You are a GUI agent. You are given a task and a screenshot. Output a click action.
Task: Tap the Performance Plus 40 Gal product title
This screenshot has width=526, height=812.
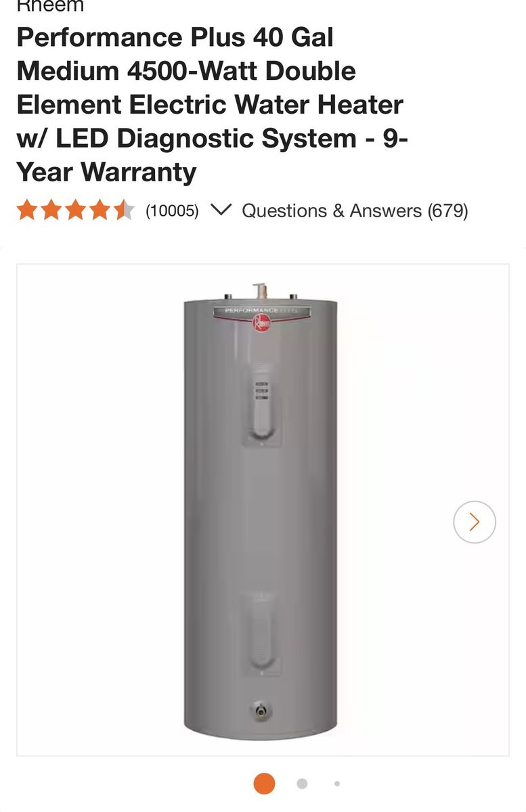pos(212,105)
